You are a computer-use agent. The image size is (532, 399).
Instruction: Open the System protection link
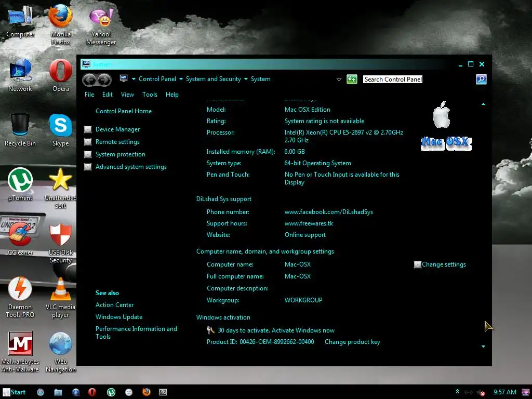pyautogui.click(x=120, y=154)
